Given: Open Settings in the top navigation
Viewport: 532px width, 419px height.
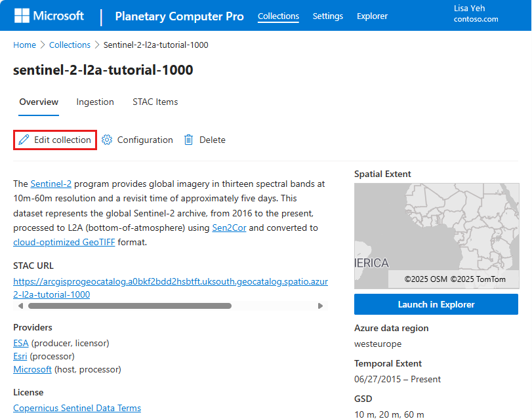Looking at the screenshot, I should pyautogui.click(x=328, y=16).
